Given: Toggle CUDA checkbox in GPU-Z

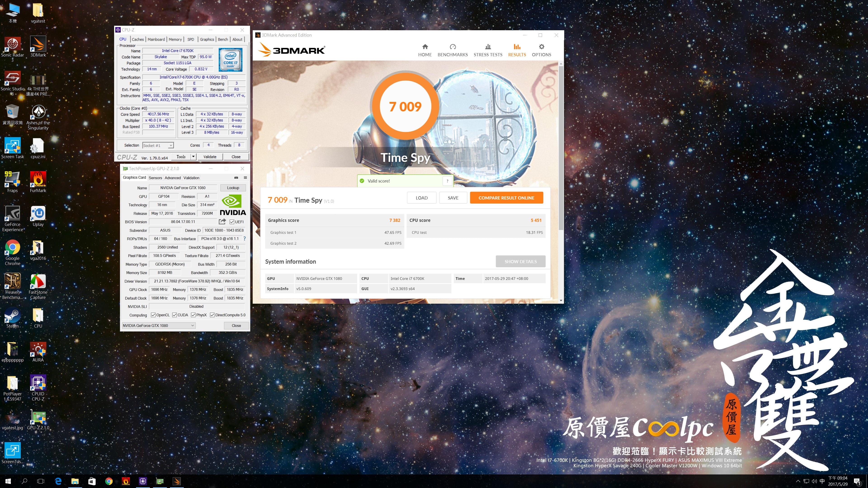Looking at the screenshot, I should pos(175,315).
